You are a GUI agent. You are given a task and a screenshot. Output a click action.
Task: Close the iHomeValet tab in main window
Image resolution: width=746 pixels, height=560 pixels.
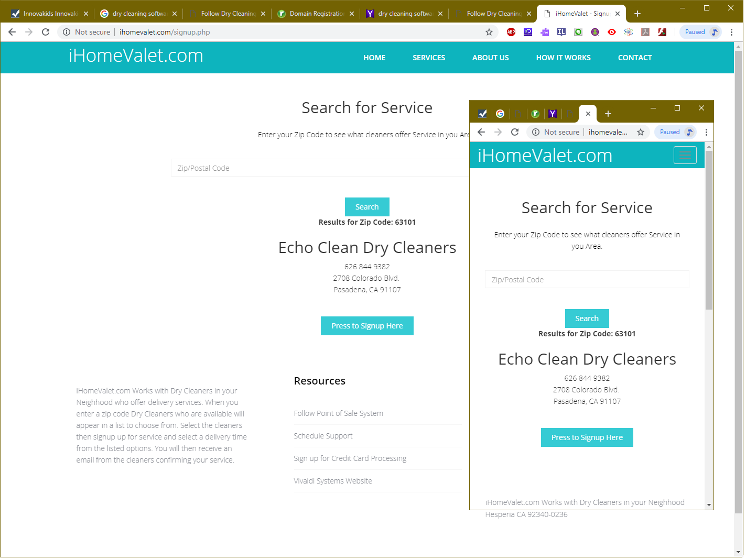point(618,14)
